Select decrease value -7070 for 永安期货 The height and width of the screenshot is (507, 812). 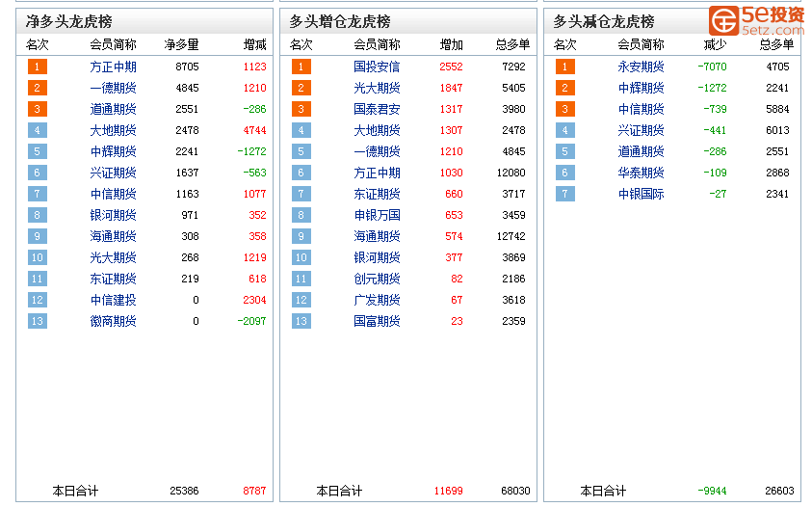[712, 67]
